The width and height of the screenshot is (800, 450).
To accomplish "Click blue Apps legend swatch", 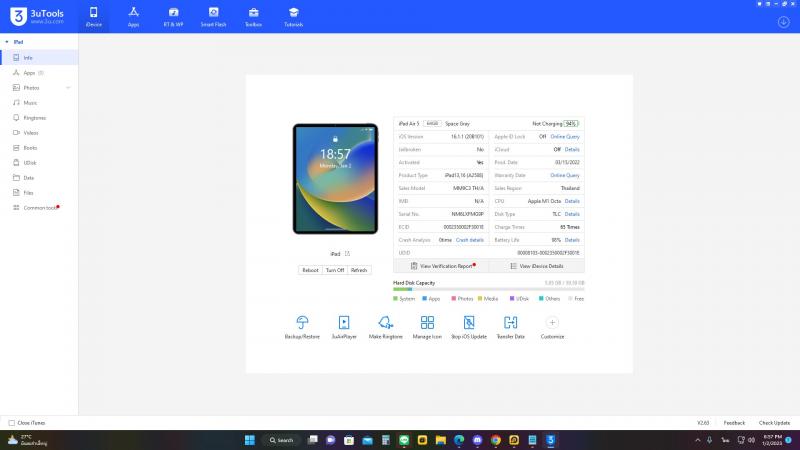I will pos(424,298).
